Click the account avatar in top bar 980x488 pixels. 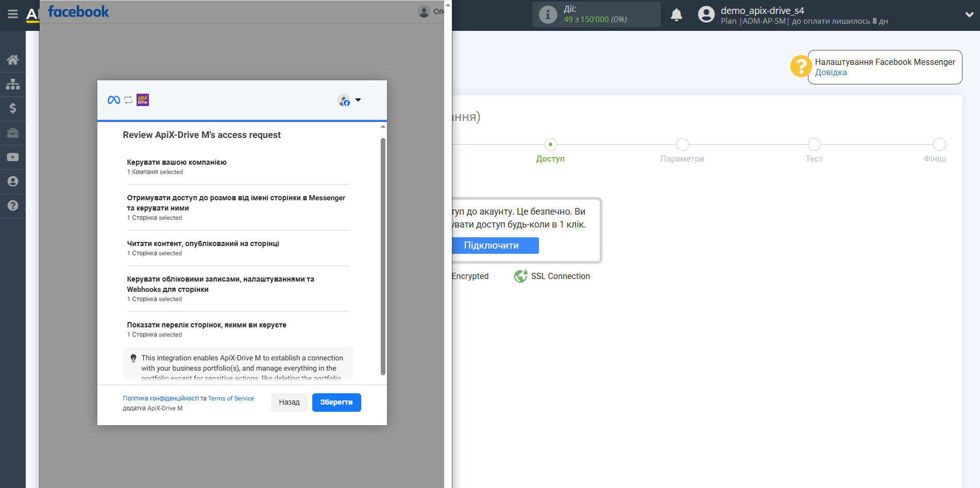click(x=706, y=14)
